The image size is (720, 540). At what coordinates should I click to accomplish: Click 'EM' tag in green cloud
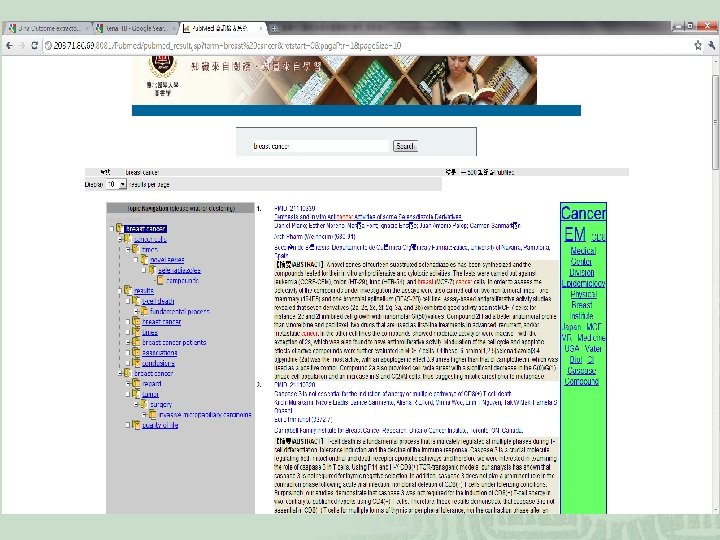click(575, 234)
